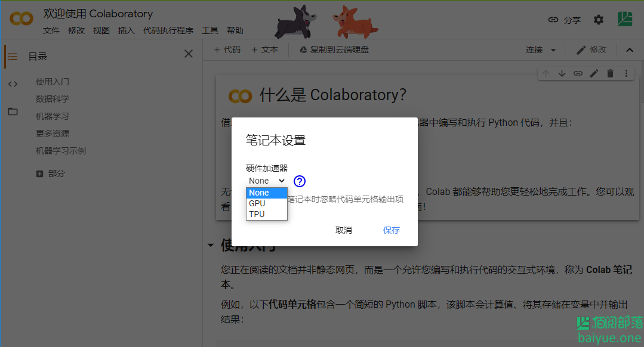Open the 连接 dropdown arrow

[x=553, y=50]
